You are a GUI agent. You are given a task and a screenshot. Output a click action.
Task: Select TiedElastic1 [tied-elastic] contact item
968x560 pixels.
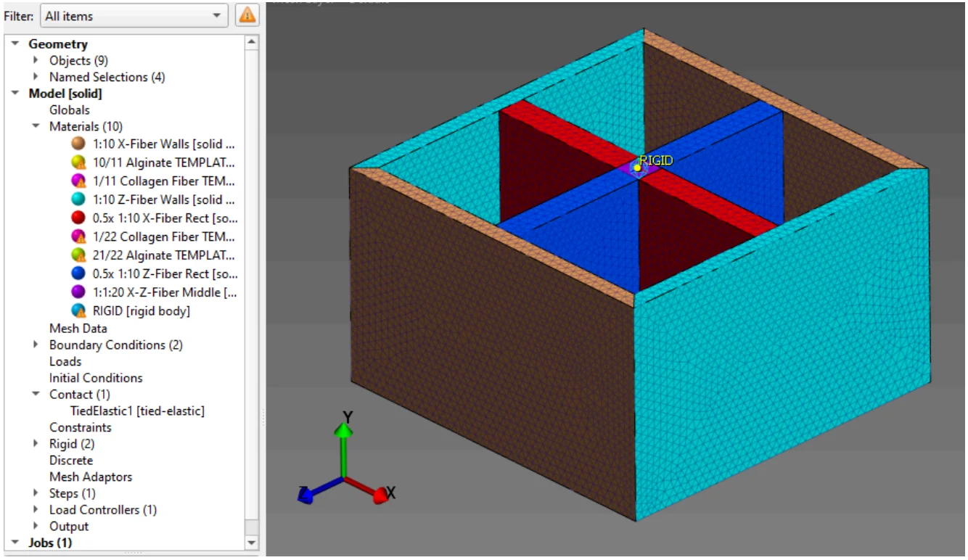pos(137,411)
